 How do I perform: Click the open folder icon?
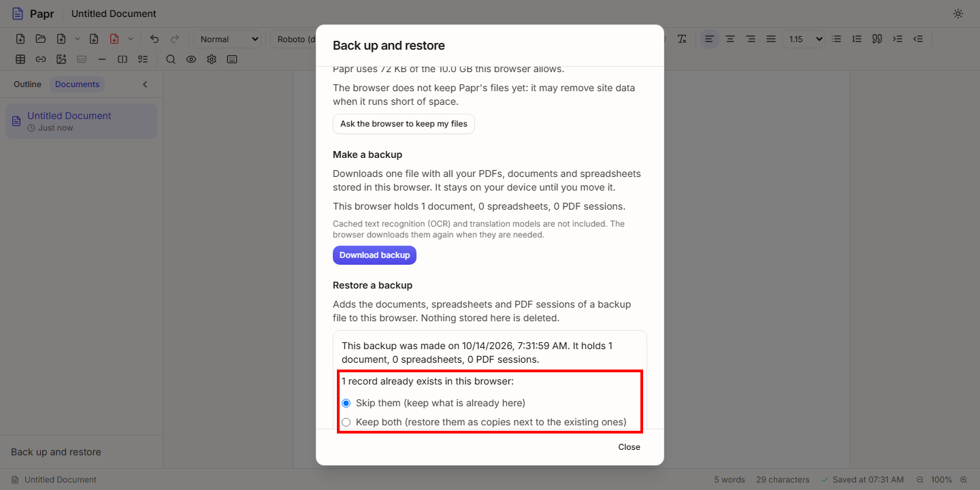tap(41, 39)
